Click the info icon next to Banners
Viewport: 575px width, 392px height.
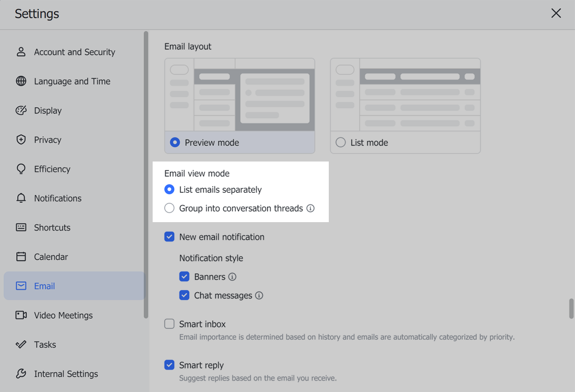(x=233, y=276)
